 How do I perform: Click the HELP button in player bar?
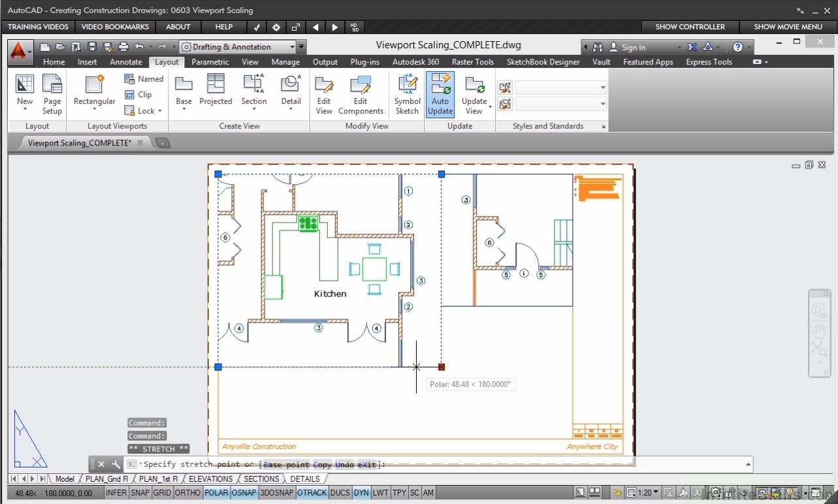tap(224, 27)
